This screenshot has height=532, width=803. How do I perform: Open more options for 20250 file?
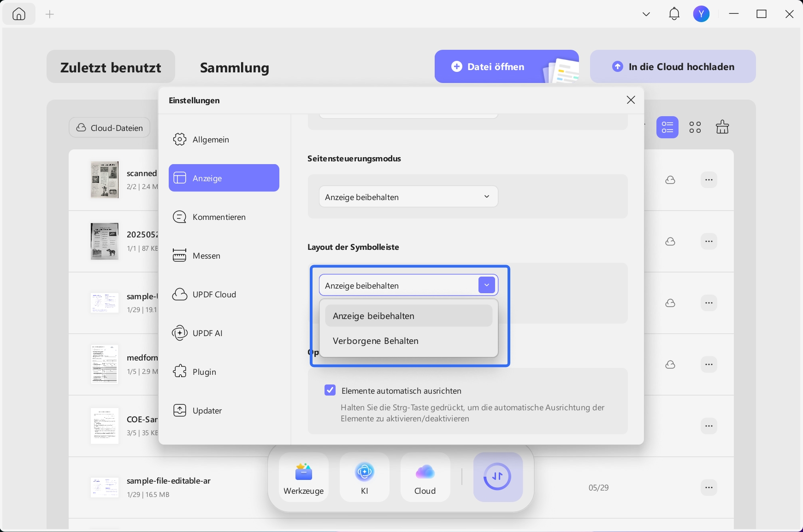(x=709, y=241)
